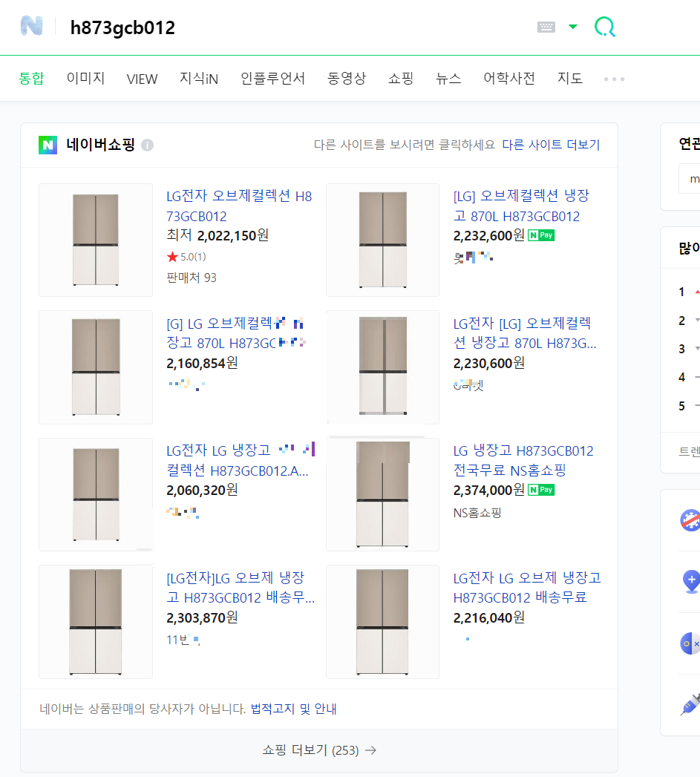
Task: Switch to the 이미지 tab
Action: [x=86, y=79]
